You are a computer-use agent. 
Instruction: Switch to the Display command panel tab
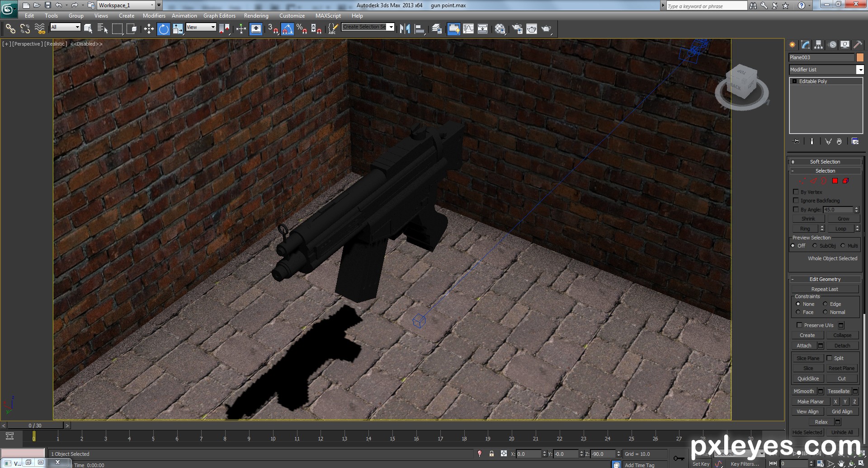tap(845, 44)
